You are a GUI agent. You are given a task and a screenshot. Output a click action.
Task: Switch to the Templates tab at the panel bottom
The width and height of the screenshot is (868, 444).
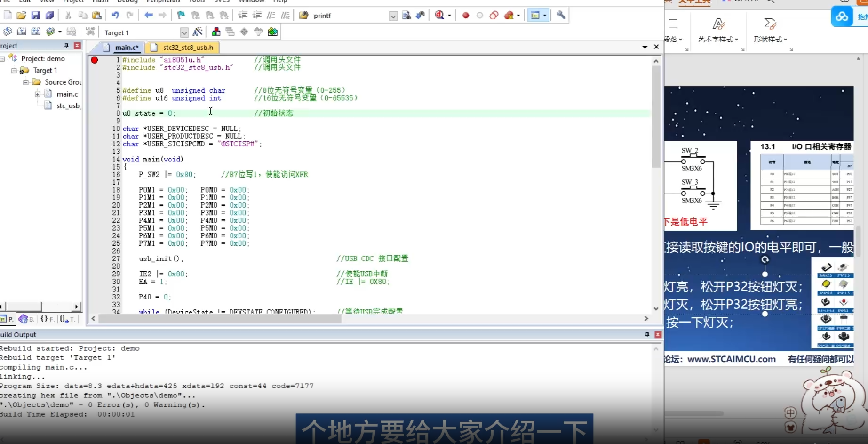68,319
